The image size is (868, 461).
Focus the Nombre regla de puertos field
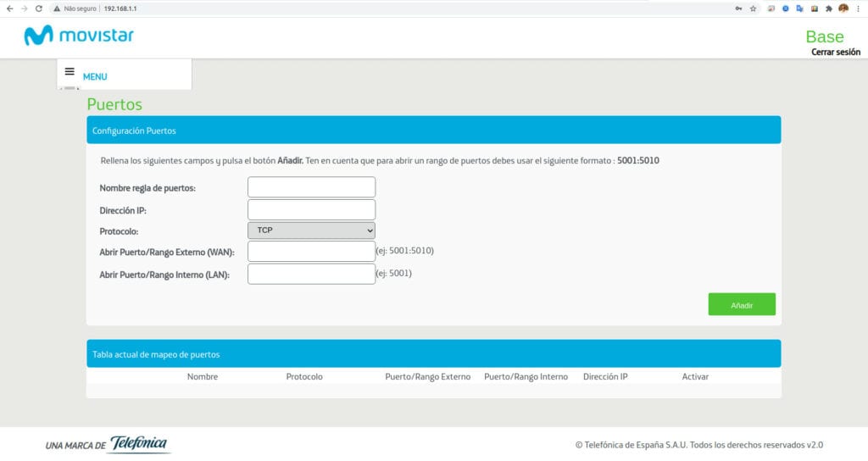click(311, 187)
